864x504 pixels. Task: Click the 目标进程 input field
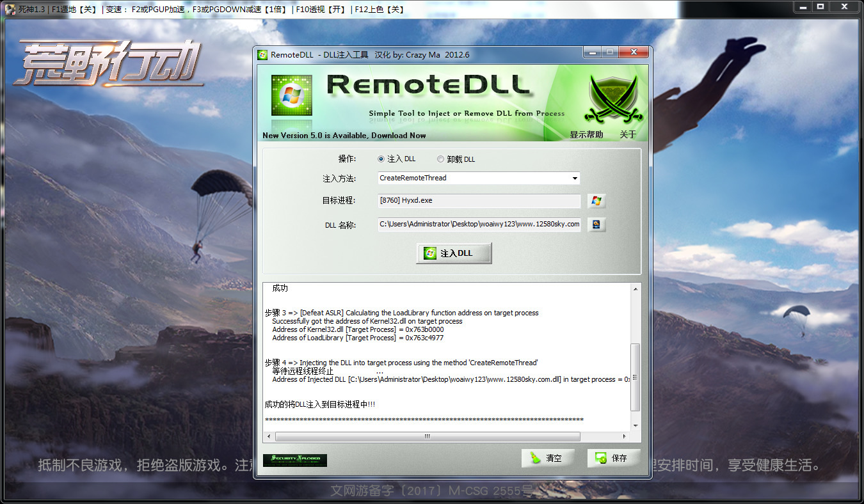479,201
